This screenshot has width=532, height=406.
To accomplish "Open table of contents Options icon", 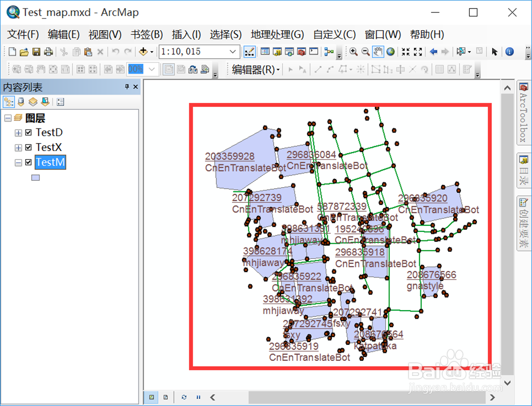I will (x=60, y=102).
